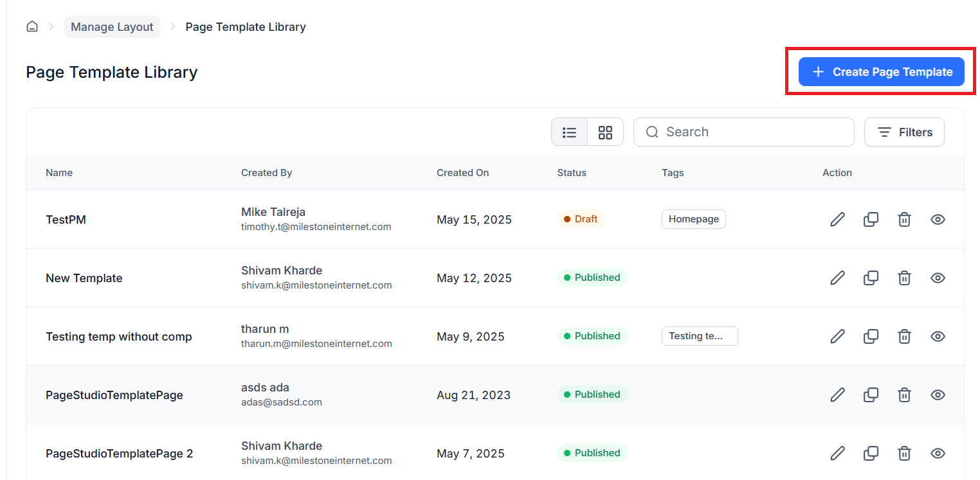Screen dimensions: 980x480
Task: Click the Status column header
Action: point(572,173)
